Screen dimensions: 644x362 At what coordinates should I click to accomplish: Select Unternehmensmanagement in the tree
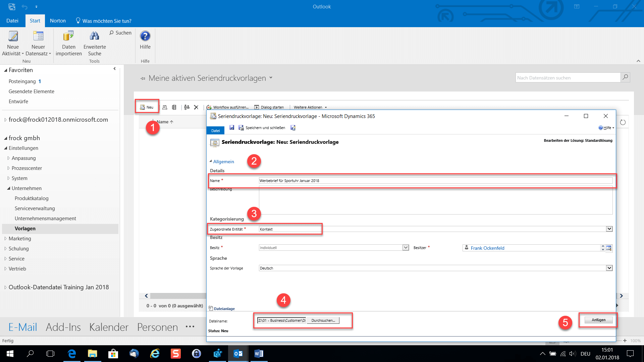[x=45, y=219]
